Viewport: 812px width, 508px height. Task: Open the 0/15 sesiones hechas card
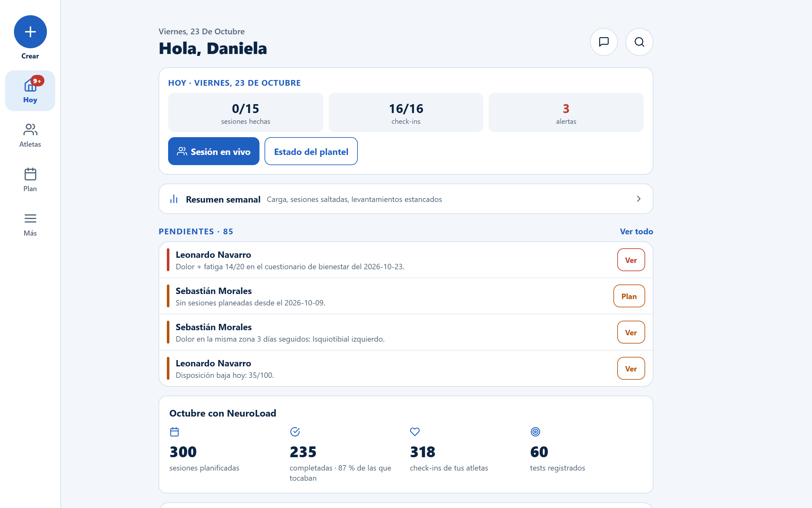coord(246,112)
